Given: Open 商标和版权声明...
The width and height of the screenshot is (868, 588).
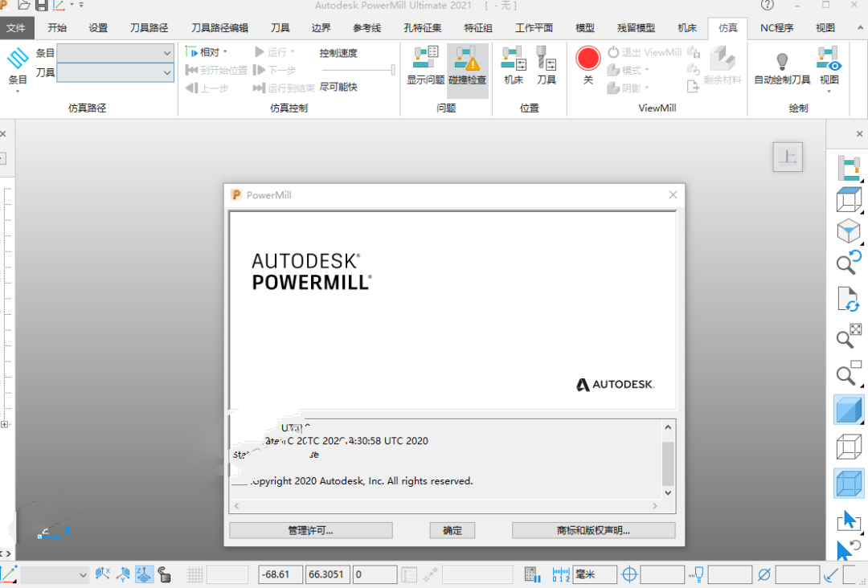Looking at the screenshot, I should pyautogui.click(x=593, y=530).
